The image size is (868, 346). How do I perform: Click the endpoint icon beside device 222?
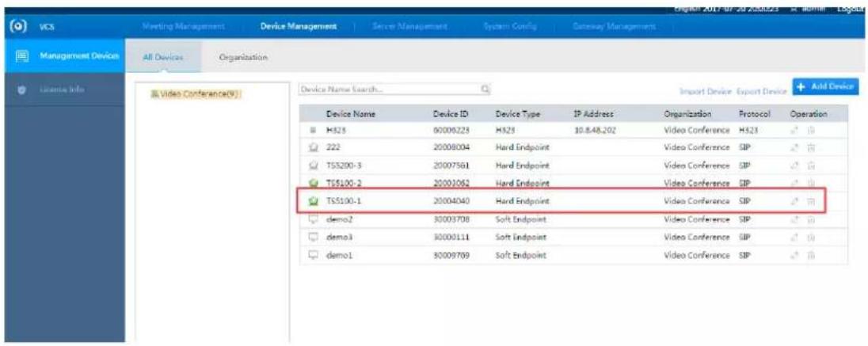pyautogui.click(x=312, y=147)
